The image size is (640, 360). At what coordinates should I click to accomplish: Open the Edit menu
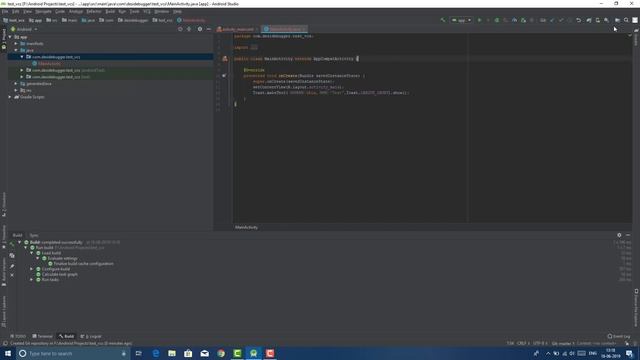pyautogui.click(x=16, y=11)
